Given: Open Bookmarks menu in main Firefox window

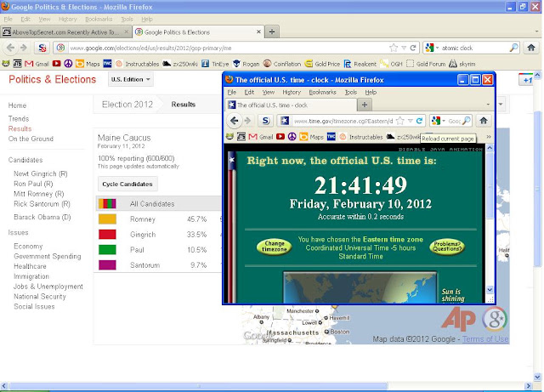Looking at the screenshot, I should [x=99, y=19].
